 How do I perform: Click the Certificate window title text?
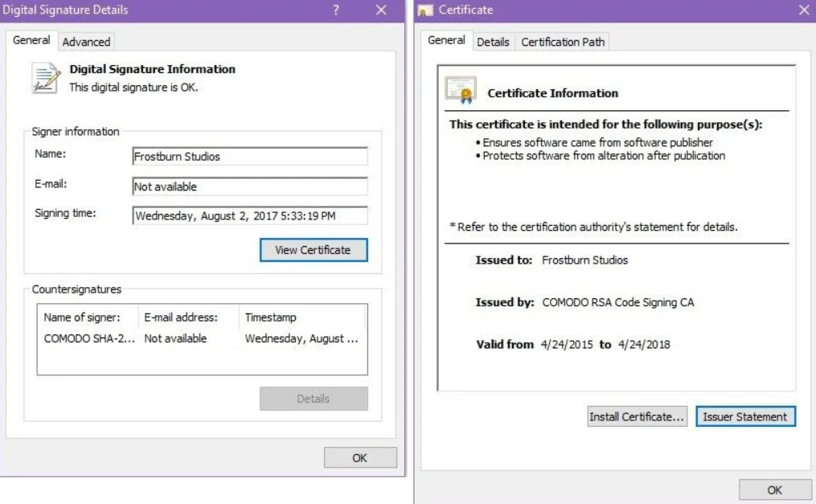pyautogui.click(x=465, y=10)
